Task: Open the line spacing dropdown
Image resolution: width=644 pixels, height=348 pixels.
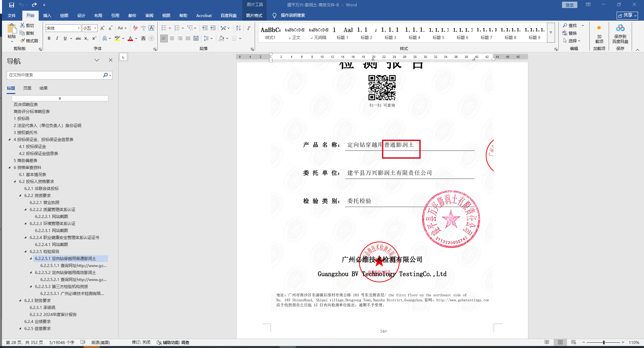Action: [x=208, y=38]
